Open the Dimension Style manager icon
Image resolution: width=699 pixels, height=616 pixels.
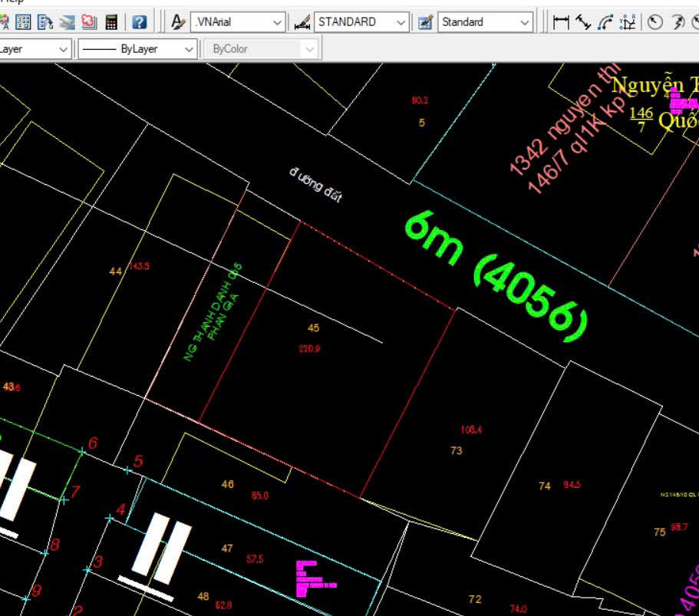302,21
